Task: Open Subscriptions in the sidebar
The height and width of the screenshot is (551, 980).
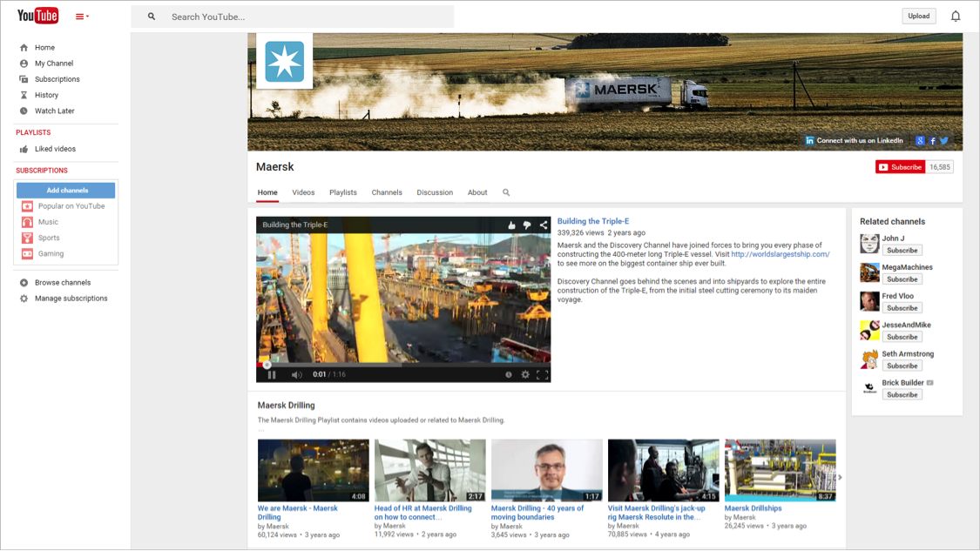Action: (57, 79)
